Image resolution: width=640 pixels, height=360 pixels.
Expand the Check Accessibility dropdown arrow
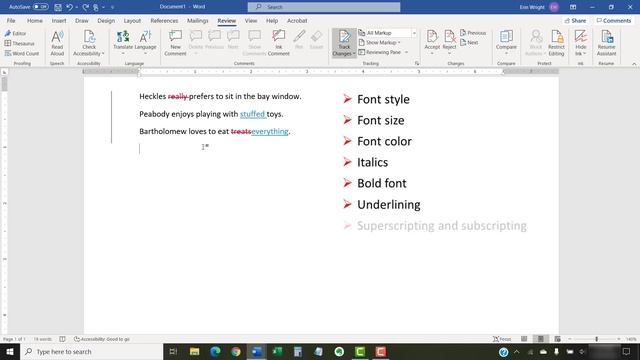103,53
